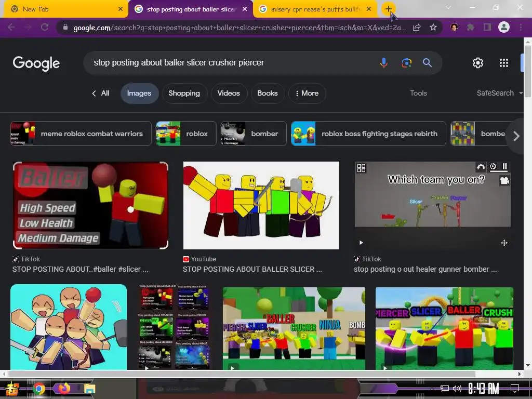Open the Tools options
Image resolution: width=532 pixels, height=399 pixels.
click(x=418, y=94)
